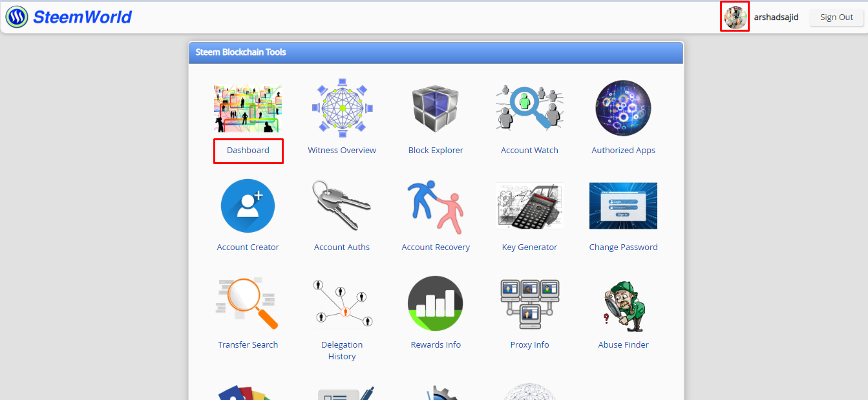Open the Block Explorer cube icon
Viewport: 868px width, 400px height.
pos(436,108)
